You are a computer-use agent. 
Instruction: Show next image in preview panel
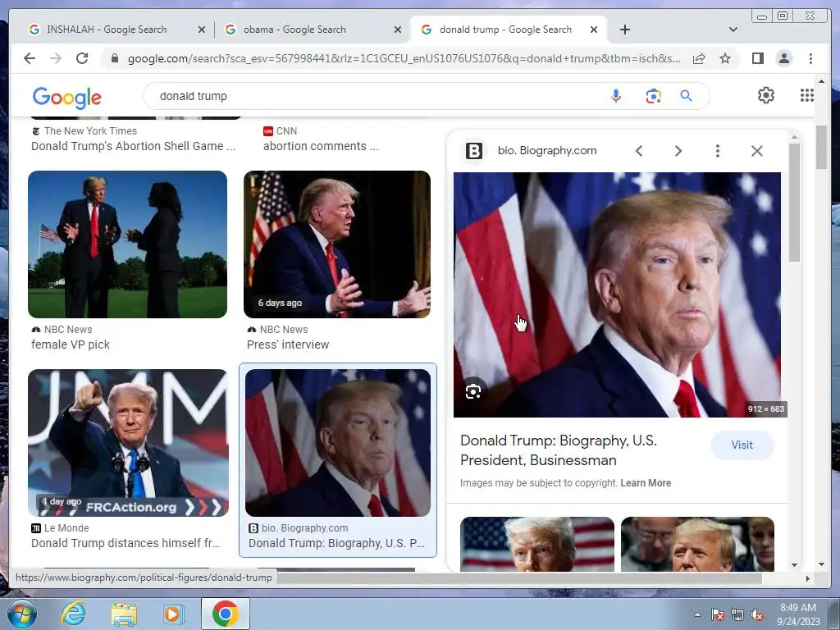pos(678,151)
